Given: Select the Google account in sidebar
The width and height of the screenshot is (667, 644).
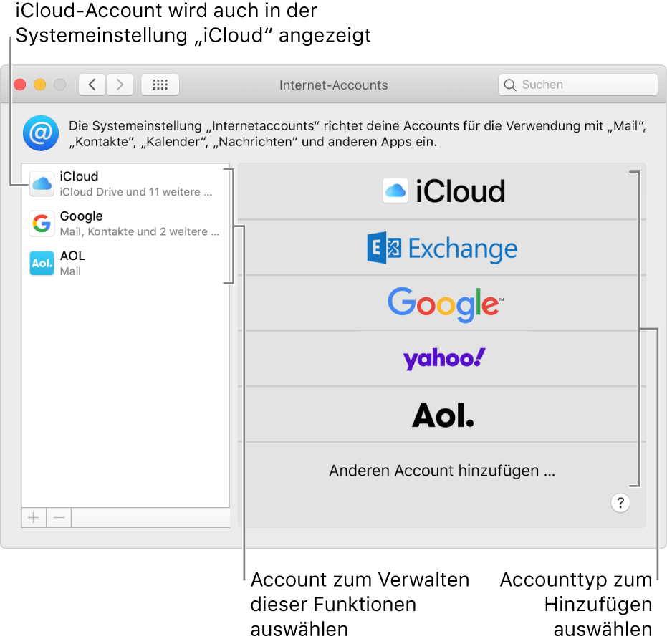Looking at the screenshot, I should (x=125, y=224).
